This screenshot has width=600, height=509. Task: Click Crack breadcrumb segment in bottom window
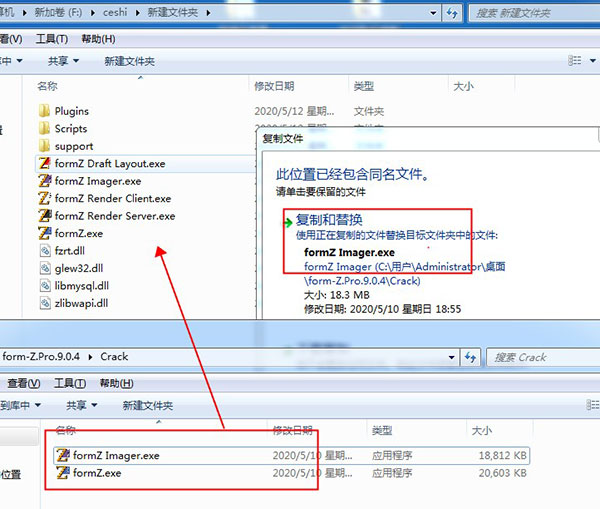[114, 357]
